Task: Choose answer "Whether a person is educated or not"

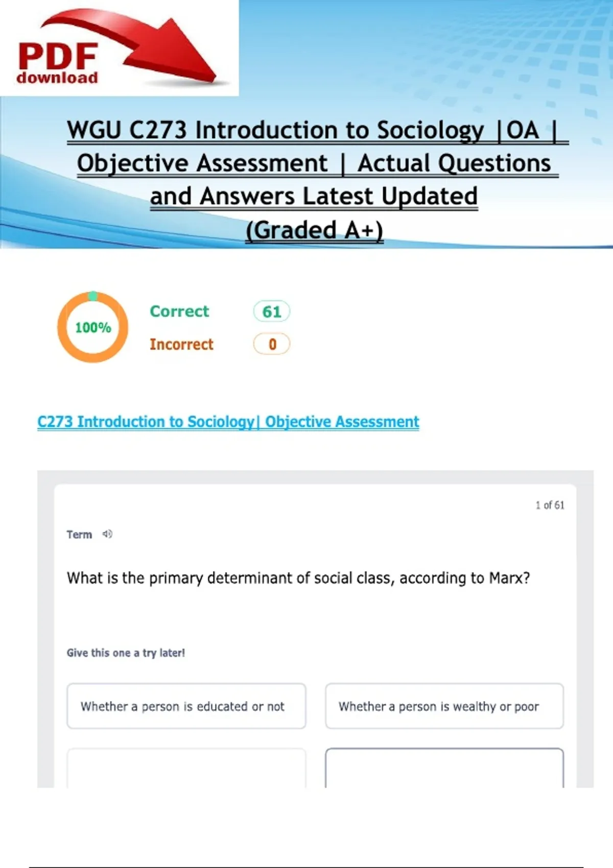Action: [186, 706]
